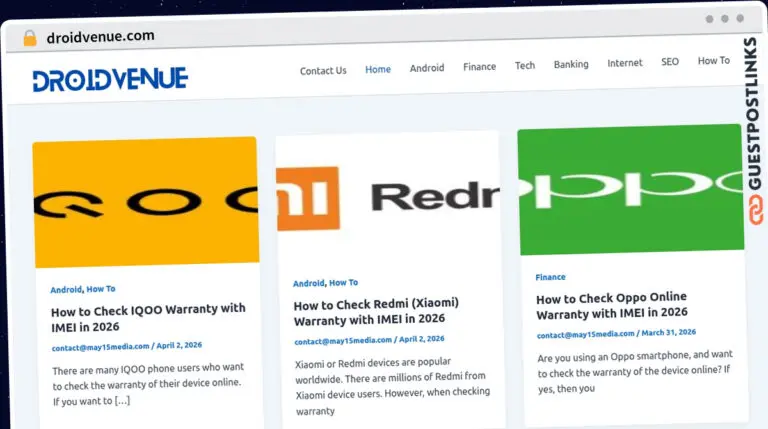The height and width of the screenshot is (429, 768).
Task: Choose Tech in the navigation bar
Action: (525, 65)
